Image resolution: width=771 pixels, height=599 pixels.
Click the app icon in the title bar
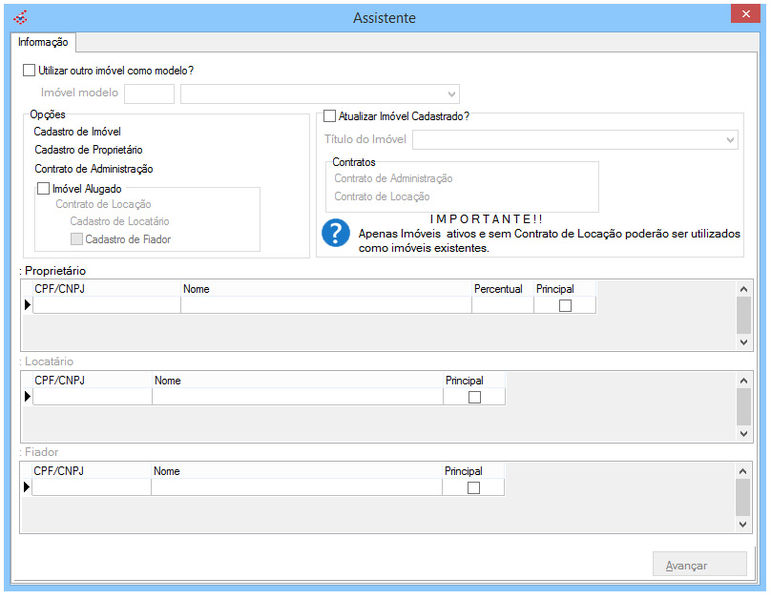pos(21,17)
